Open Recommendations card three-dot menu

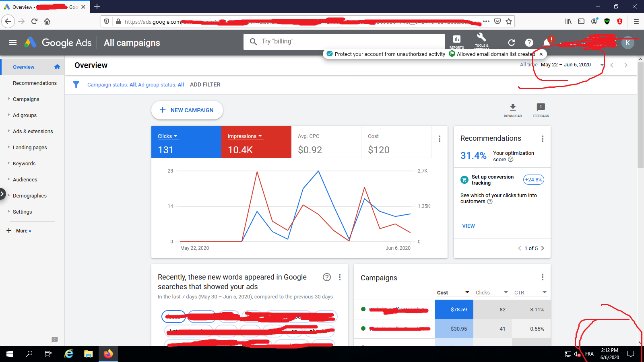click(x=543, y=139)
